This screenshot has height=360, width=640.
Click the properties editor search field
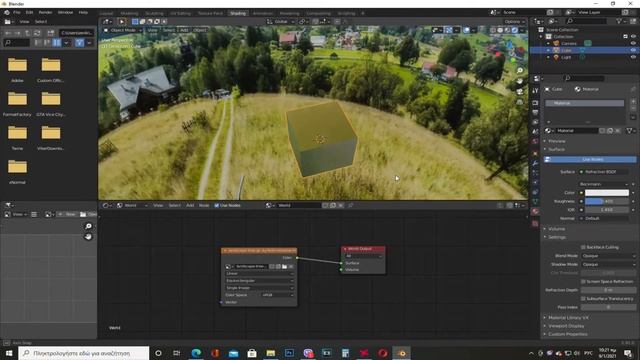tap(584, 78)
